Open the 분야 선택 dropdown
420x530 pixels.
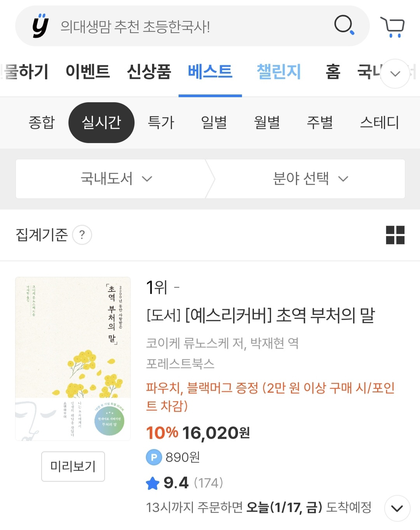click(x=310, y=179)
